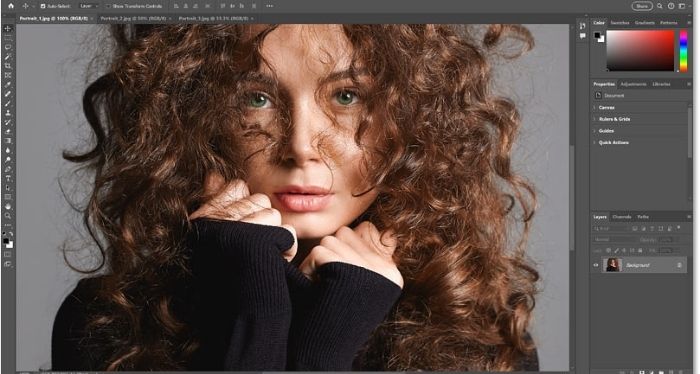The width and height of the screenshot is (700, 374).
Task: Switch to the Portrait_2.jpg document tab
Action: coord(133,18)
